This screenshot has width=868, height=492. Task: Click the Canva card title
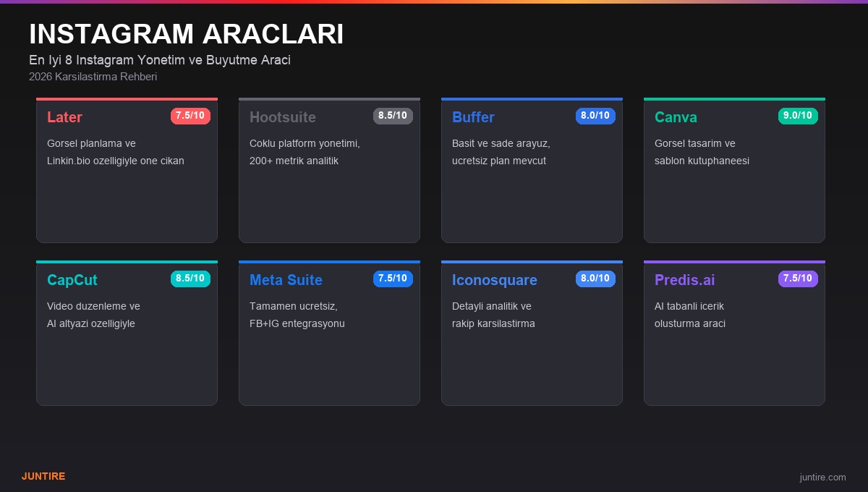(x=676, y=117)
